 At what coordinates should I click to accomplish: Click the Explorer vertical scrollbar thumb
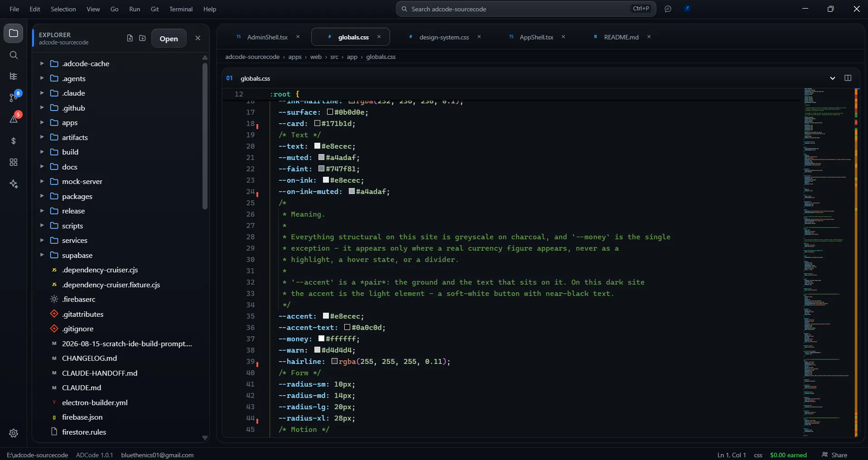pos(205,136)
